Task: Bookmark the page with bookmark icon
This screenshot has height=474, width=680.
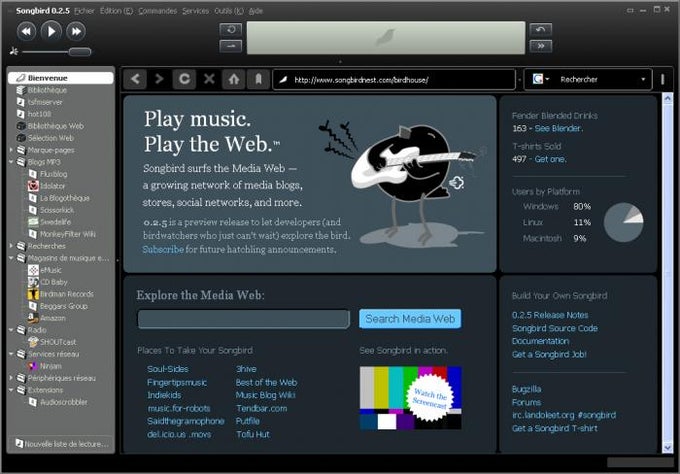Action: (258, 79)
